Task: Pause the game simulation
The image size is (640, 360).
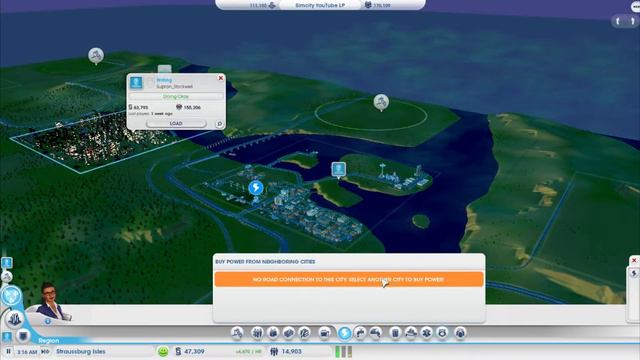Action: pyautogui.click(x=8, y=351)
